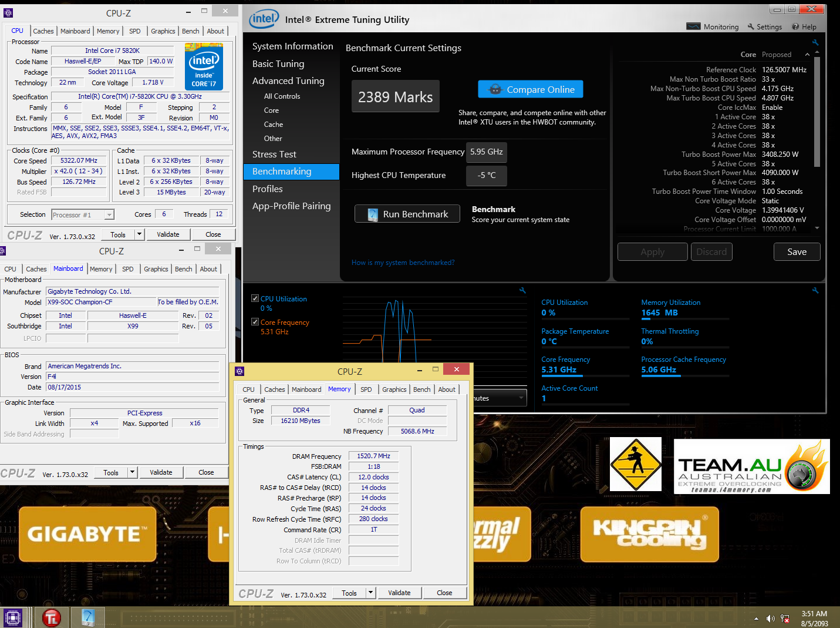Click the Intel logo in XTU title

(x=264, y=19)
